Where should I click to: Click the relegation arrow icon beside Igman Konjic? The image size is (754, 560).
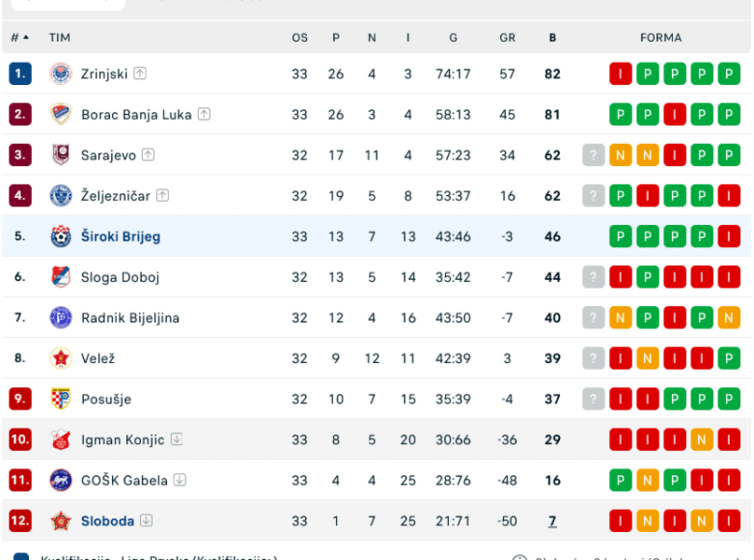[176, 440]
